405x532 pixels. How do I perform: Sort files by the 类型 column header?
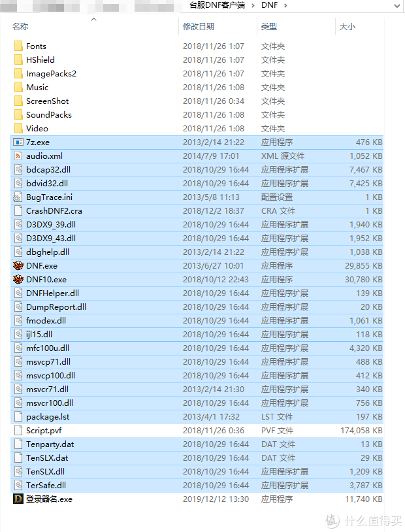269,26
